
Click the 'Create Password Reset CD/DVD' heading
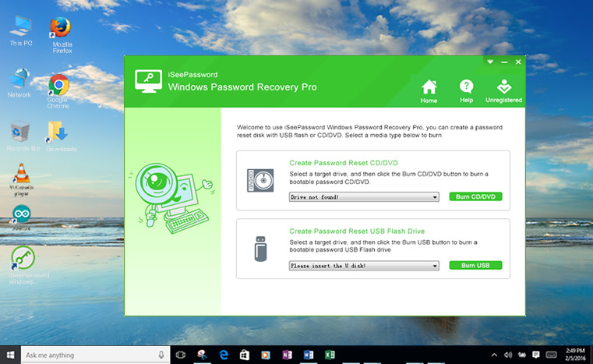coord(344,163)
